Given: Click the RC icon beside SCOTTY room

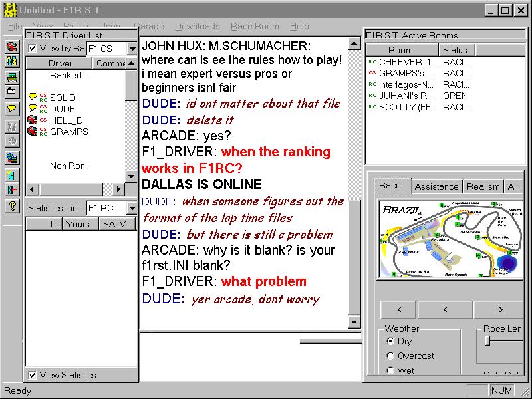Looking at the screenshot, I should point(372,107).
